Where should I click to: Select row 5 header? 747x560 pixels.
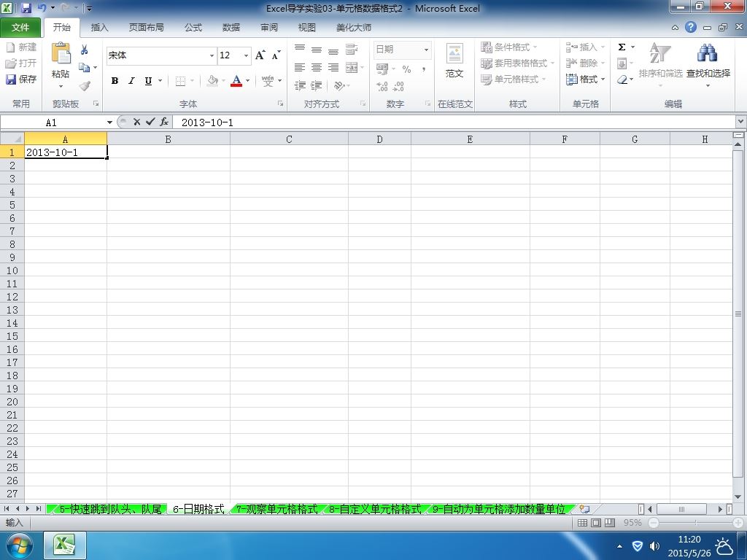(x=12, y=205)
